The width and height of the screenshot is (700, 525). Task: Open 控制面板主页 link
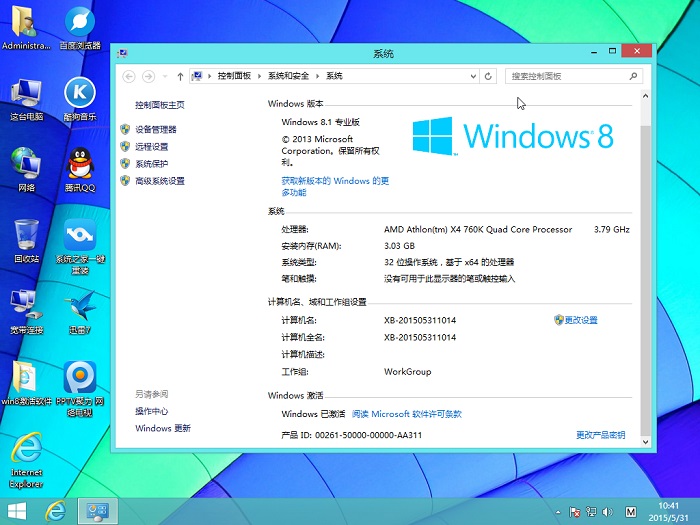(x=160, y=105)
